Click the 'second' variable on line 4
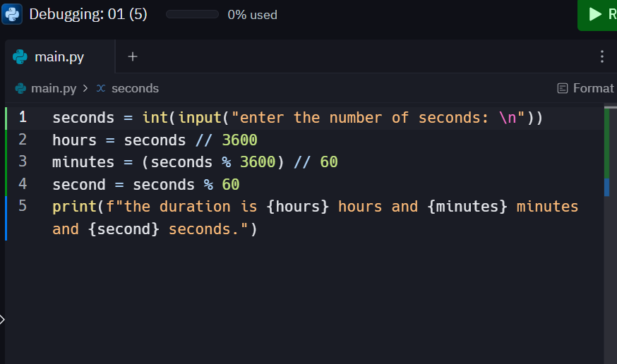This screenshot has width=617, height=364. pos(79,184)
